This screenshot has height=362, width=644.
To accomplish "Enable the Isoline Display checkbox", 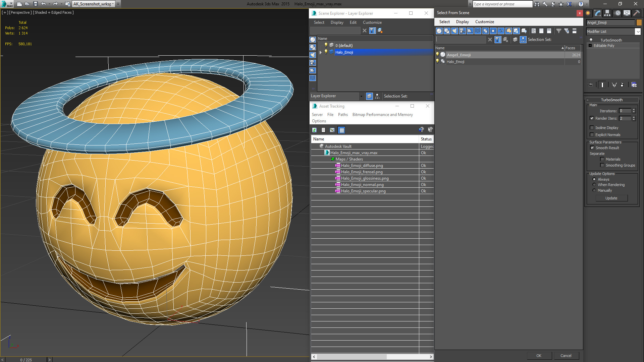I will 592,128.
